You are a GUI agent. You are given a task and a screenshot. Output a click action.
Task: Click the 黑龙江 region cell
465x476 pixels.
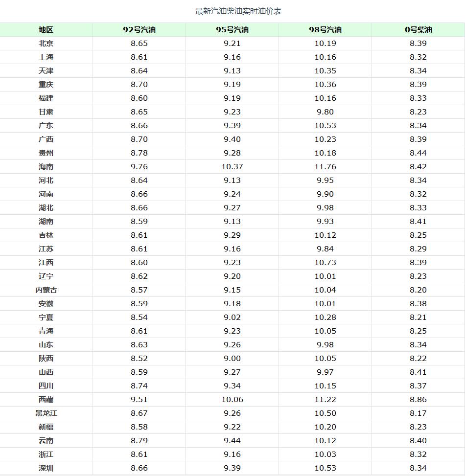46,413
